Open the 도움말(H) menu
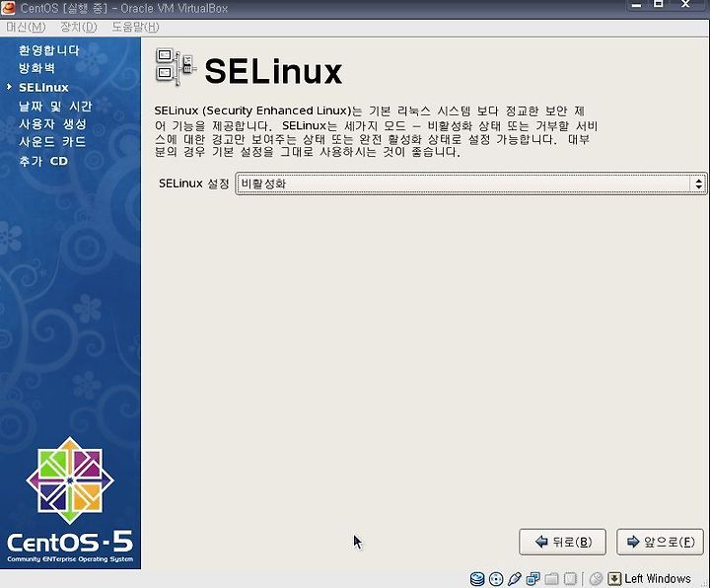Image resolution: width=710 pixels, height=588 pixels. coord(135,28)
